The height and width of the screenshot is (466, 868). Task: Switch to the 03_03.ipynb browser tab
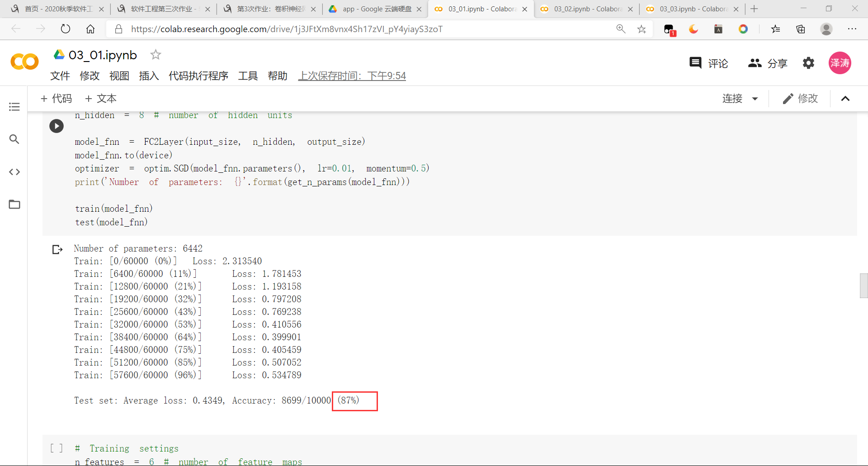[693, 9]
